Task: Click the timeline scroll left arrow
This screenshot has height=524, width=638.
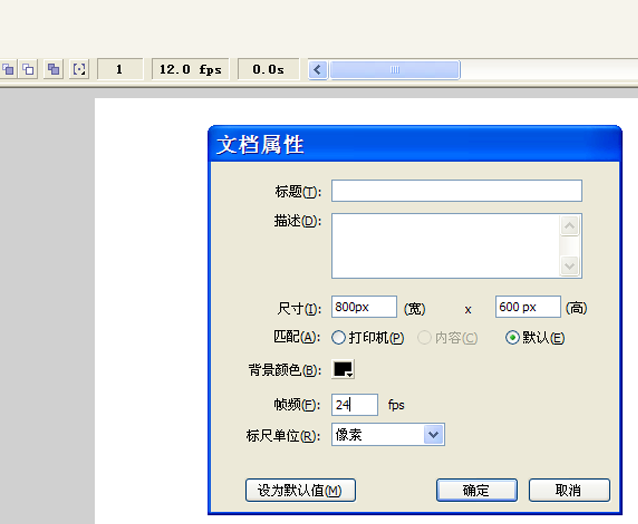Action: tap(318, 70)
